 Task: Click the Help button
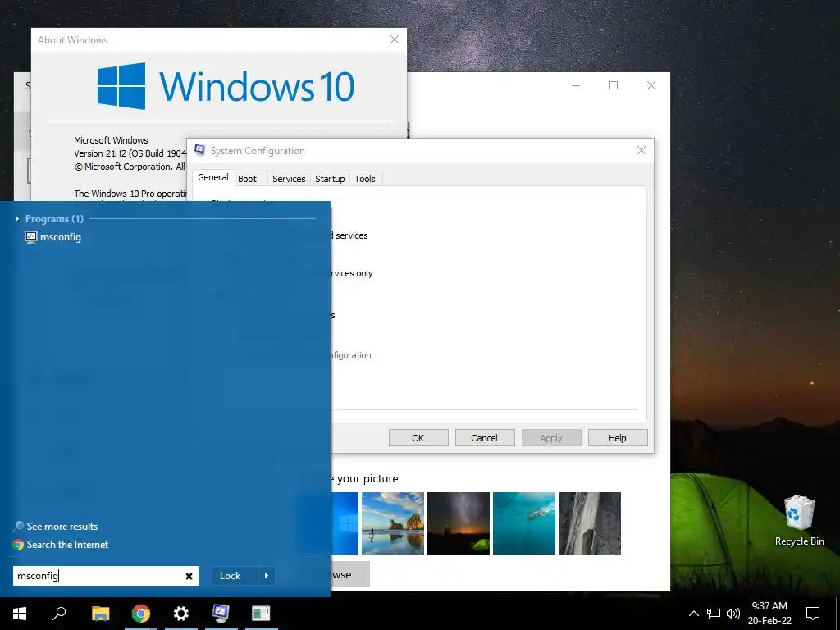618,438
